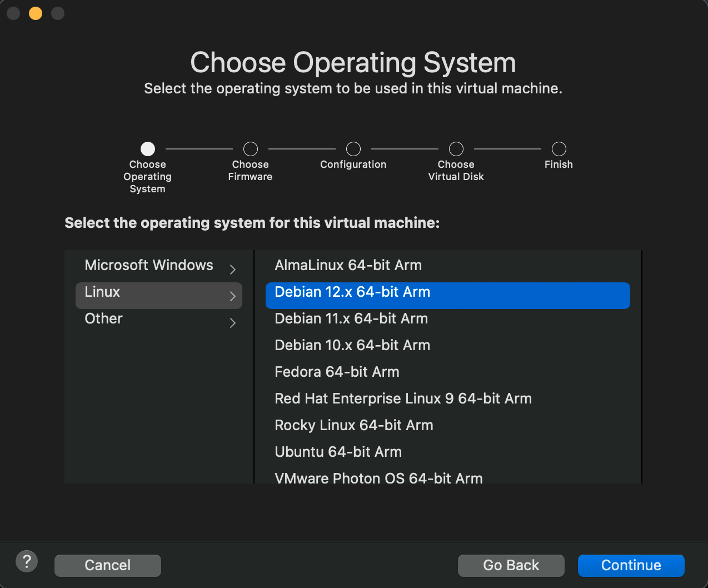Click the Configuration step circle
The image size is (708, 588).
[x=353, y=149]
